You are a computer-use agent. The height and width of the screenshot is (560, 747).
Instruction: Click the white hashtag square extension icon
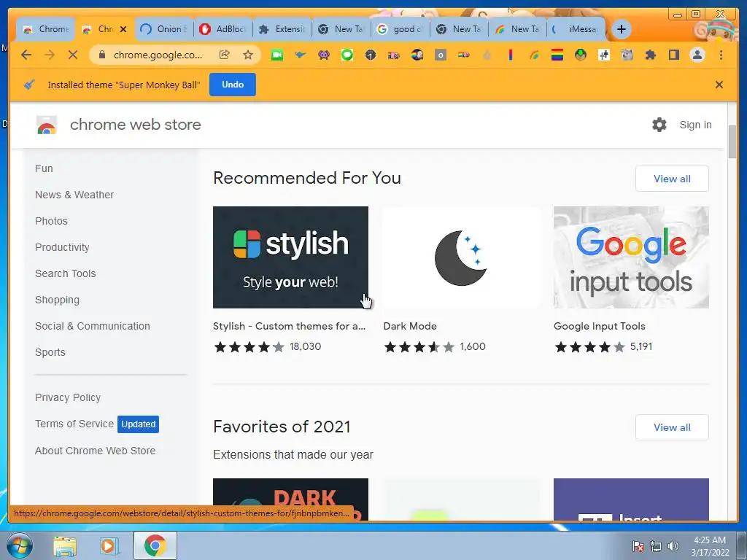click(x=603, y=55)
